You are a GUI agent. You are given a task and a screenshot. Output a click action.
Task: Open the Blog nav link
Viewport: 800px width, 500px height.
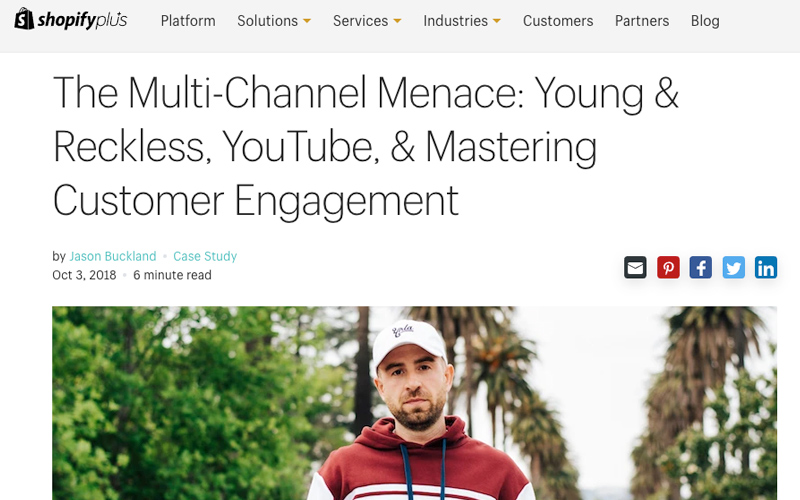[705, 21]
